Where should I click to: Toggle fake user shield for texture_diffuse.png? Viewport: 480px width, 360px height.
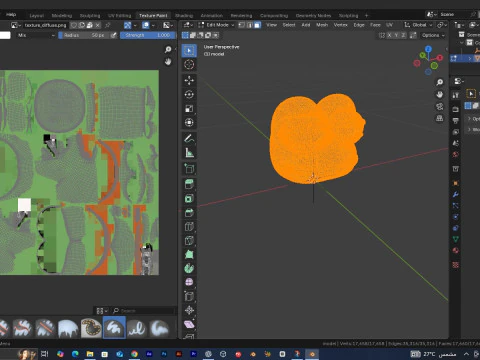pyautogui.click(x=74, y=25)
